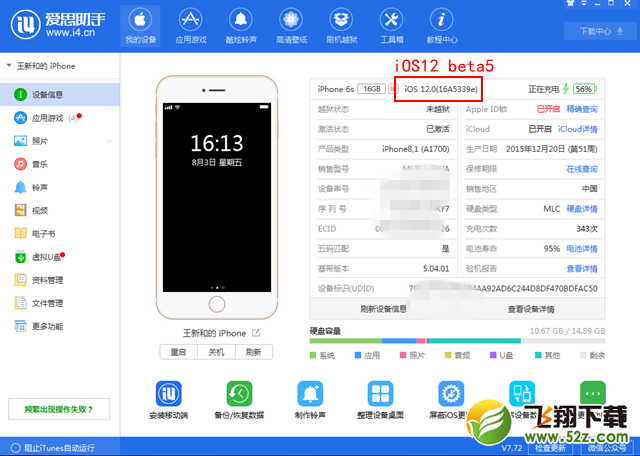The width and height of the screenshot is (640, 456).
Task: Click the i4 爱思助手 logo
Action: click(x=58, y=24)
